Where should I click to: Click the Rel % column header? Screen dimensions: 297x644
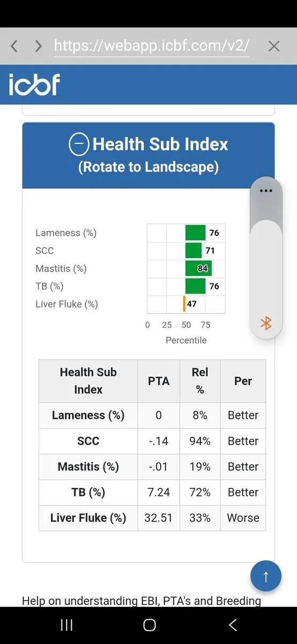[200, 381]
